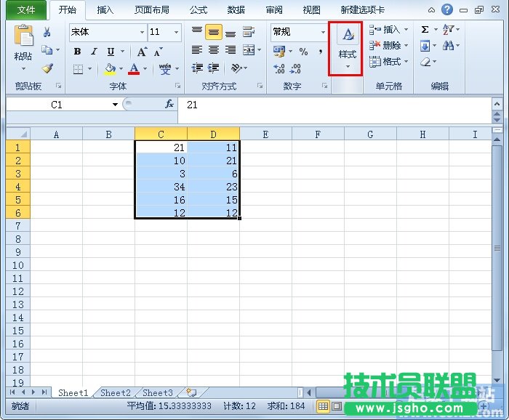Screen dimensions: 509x420
Task: Toggle Underline formatting
Action: click(x=111, y=52)
